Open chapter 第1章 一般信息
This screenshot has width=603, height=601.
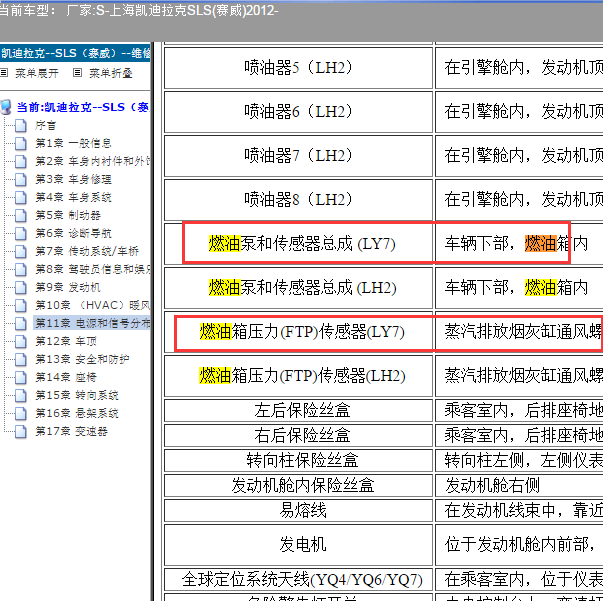tap(73, 143)
